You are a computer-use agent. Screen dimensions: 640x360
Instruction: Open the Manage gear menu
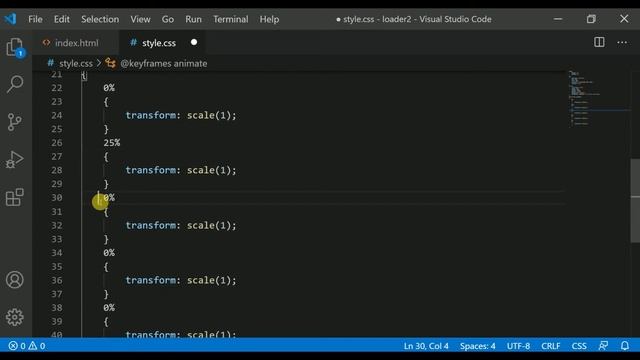pyautogui.click(x=15, y=317)
